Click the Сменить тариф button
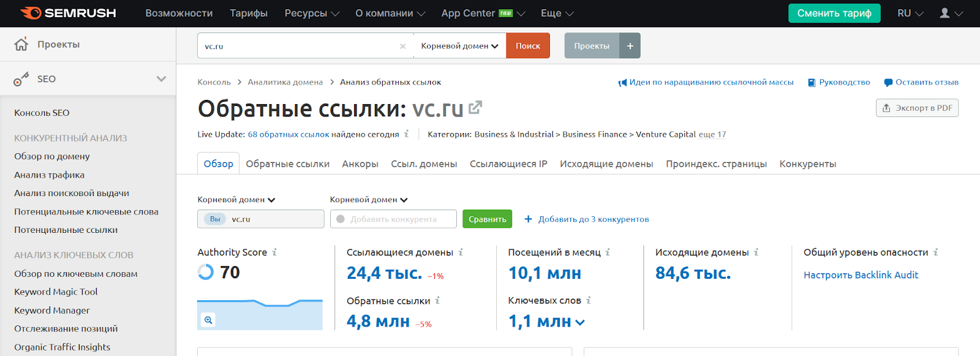 [x=834, y=13]
